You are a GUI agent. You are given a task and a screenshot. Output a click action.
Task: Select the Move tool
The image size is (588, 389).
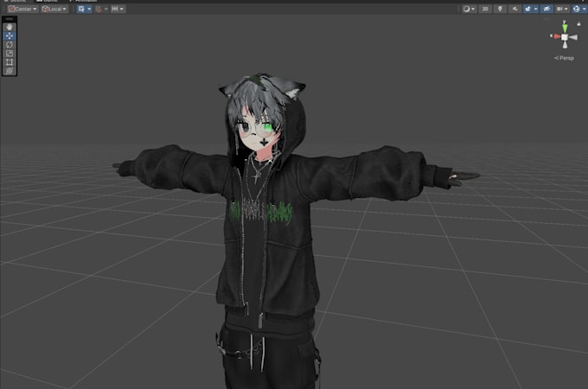click(10, 35)
